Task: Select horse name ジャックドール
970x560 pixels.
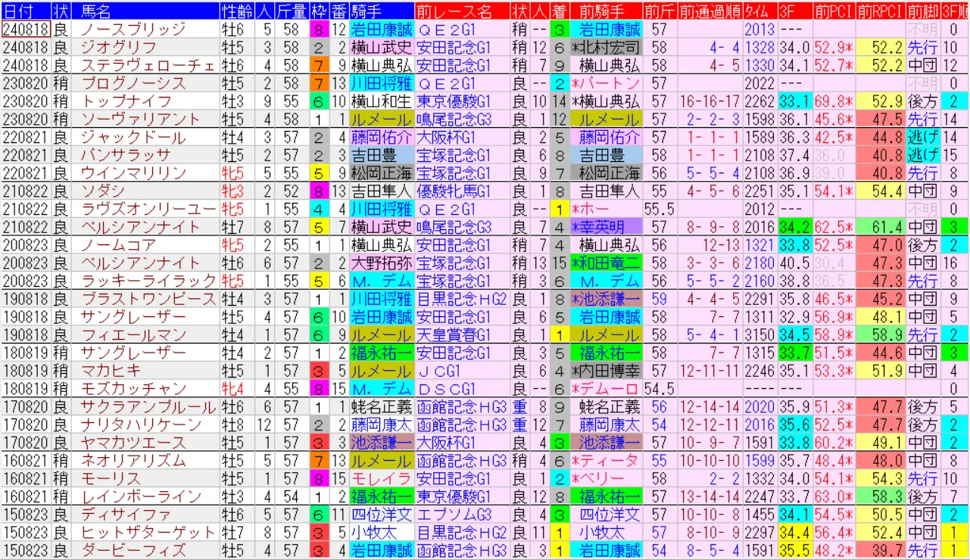Action: [x=133, y=137]
